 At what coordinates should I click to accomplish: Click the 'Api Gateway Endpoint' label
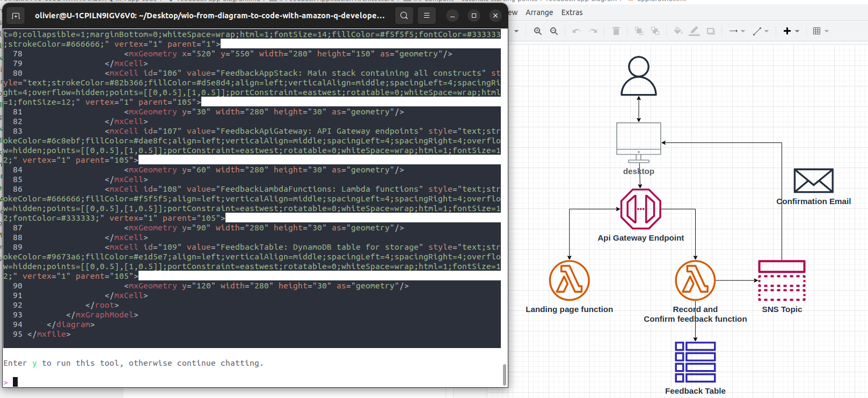click(640, 238)
